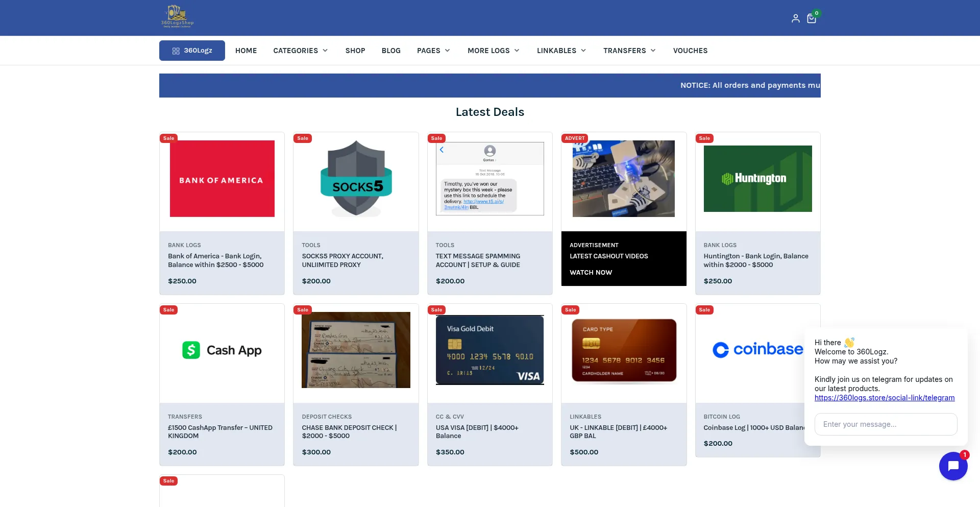
Task: Click the LINKABLES category label on UK card
Action: pyautogui.click(x=585, y=417)
